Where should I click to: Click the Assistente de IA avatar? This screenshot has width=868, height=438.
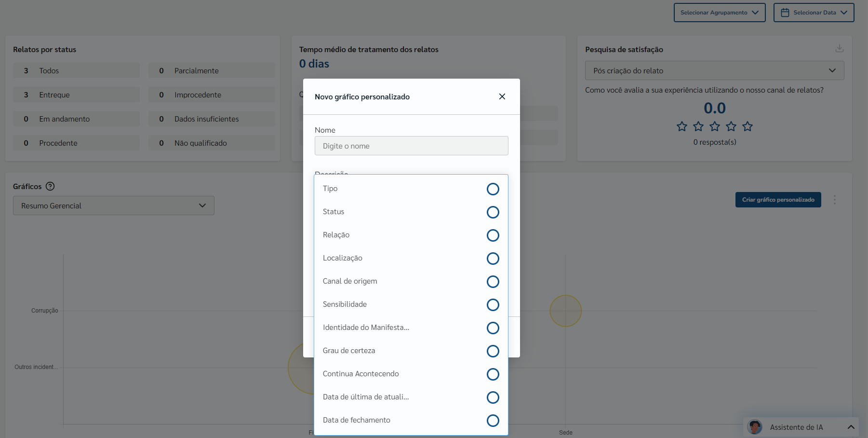tap(755, 427)
